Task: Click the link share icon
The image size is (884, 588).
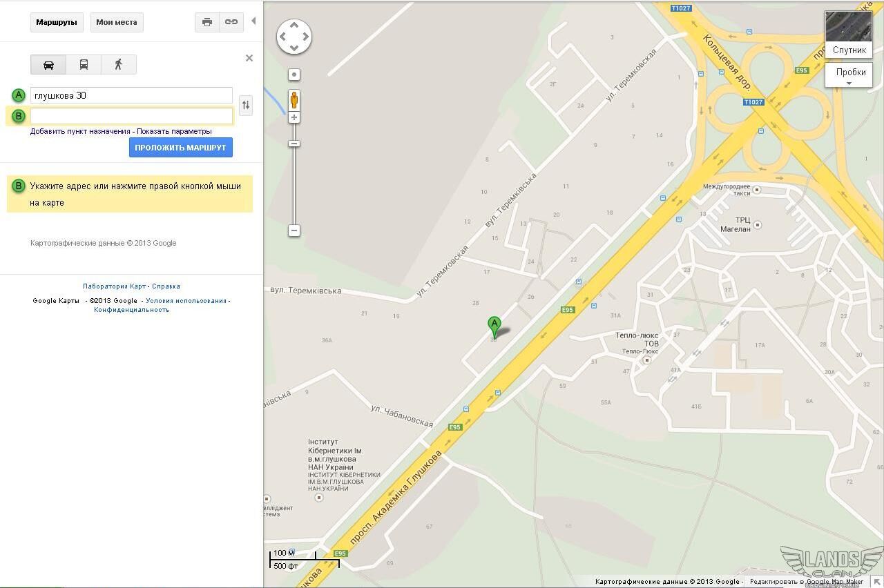Action: pyautogui.click(x=231, y=22)
